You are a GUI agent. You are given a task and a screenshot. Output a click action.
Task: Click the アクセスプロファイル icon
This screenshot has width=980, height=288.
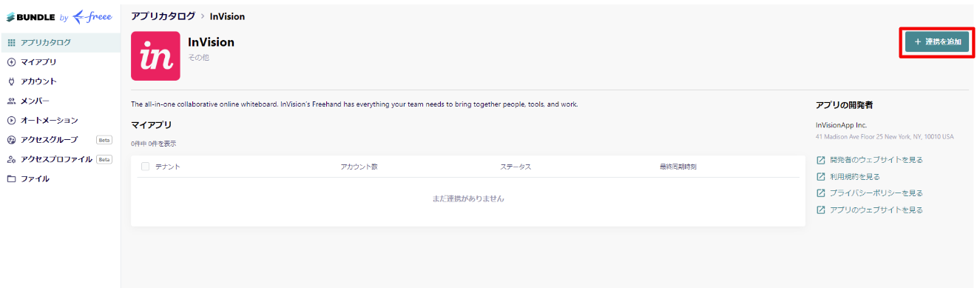[11, 159]
